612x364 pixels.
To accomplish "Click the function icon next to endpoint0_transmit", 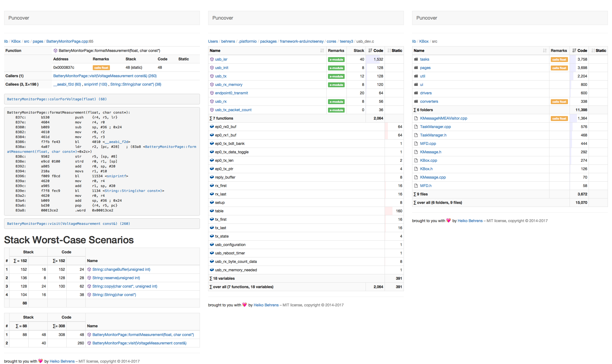I will (x=212, y=93).
